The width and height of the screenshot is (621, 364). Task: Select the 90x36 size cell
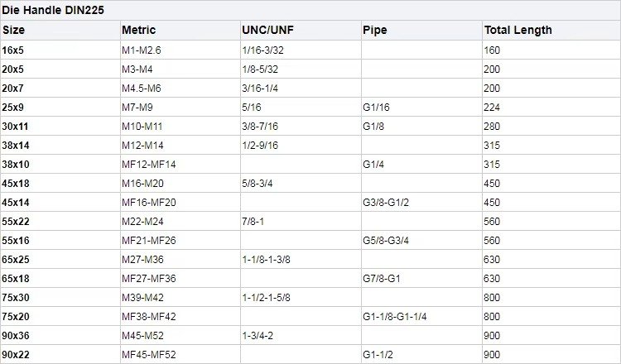(x=16, y=335)
